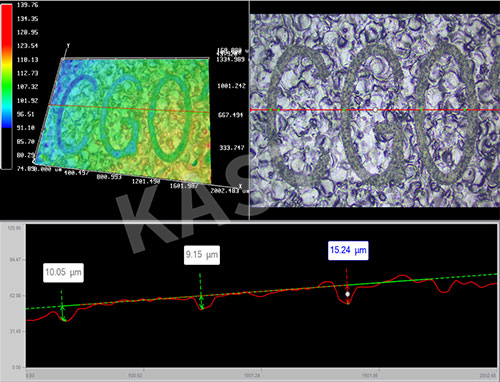Click the leftmost green marker on microscope scan line

(271, 110)
